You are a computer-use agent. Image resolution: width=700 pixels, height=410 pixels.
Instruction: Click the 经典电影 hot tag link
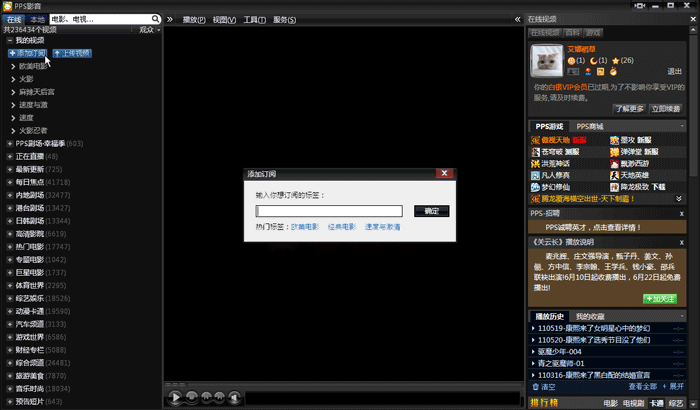coord(342,227)
